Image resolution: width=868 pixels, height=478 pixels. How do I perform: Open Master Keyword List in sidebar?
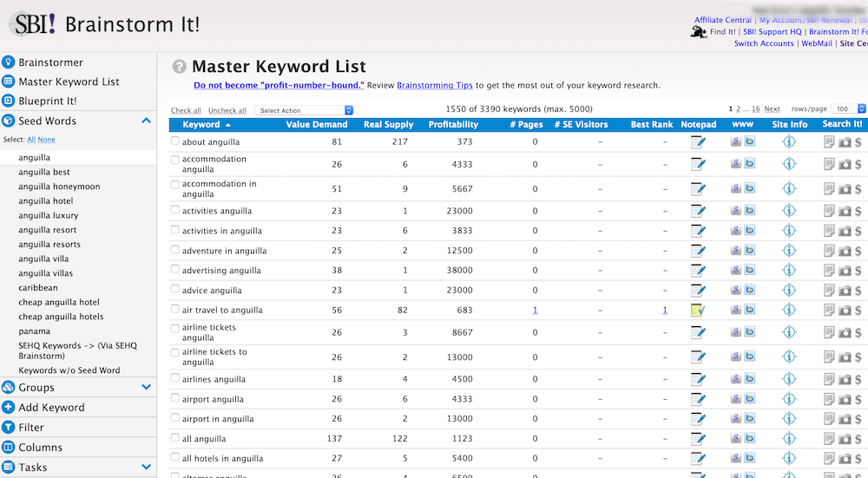69,82
